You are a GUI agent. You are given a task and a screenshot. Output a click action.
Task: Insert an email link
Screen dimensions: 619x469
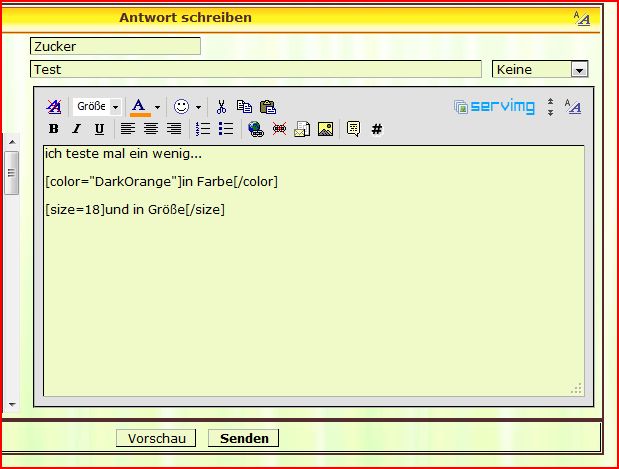pyautogui.click(x=302, y=129)
